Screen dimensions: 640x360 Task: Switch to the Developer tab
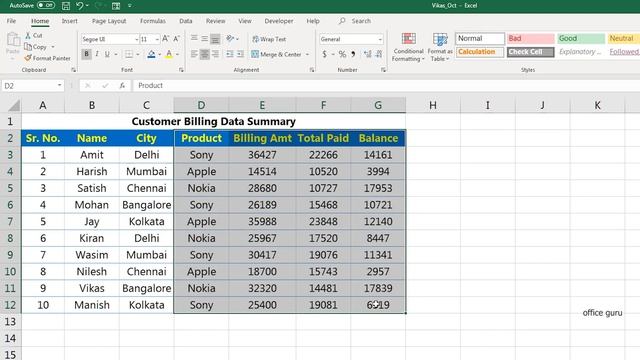pos(279,21)
